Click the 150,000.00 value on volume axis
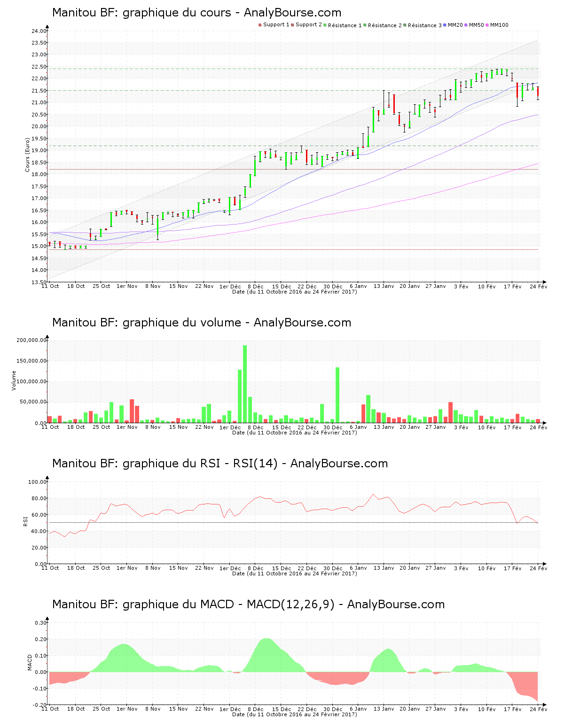The width and height of the screenshot is (564, 728). click(x=31, y=361)
